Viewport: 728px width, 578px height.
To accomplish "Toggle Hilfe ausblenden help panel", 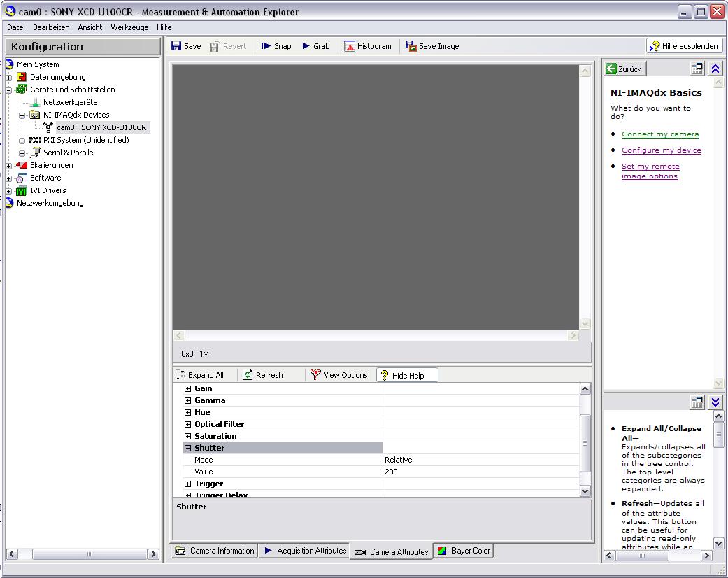I will (684, 46).
